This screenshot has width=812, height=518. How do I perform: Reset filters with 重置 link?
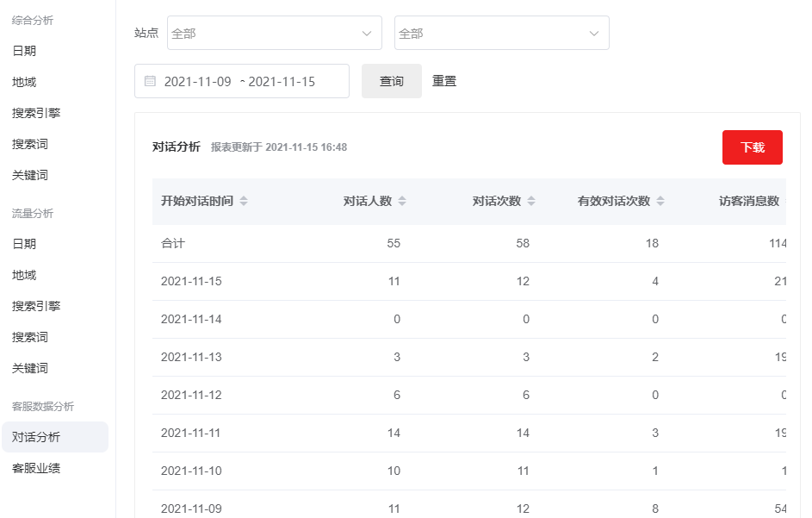coord(444,81)
